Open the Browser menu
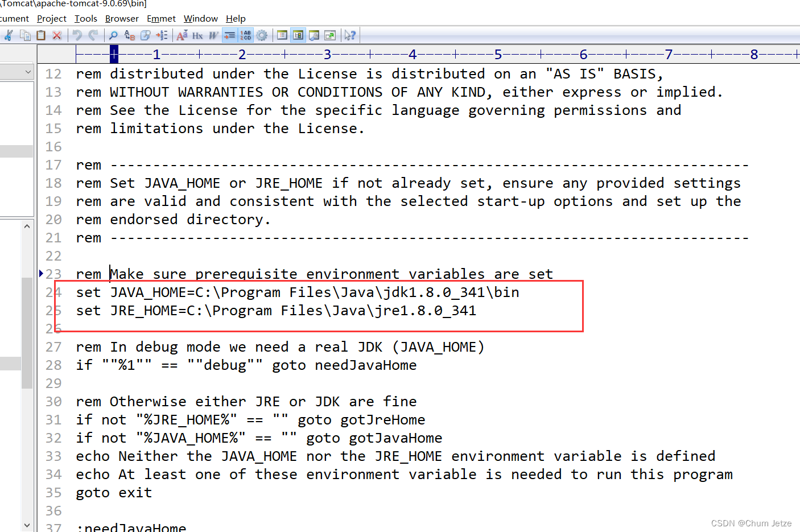The width and height of the screenshot is (800, 532). pos(121,18)
